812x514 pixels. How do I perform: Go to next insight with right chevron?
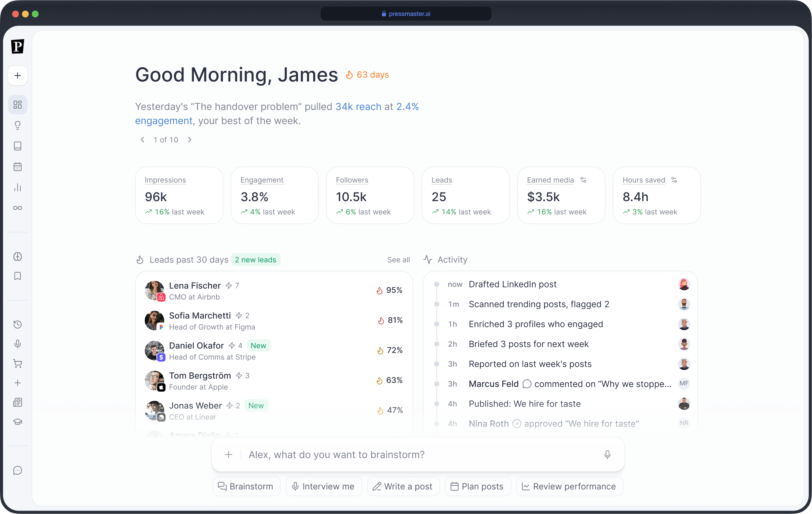[190, 140]
